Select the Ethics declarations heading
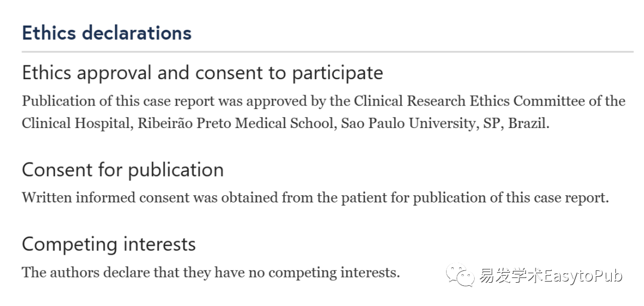Screen dimensions: 644x306 [107, 33]
